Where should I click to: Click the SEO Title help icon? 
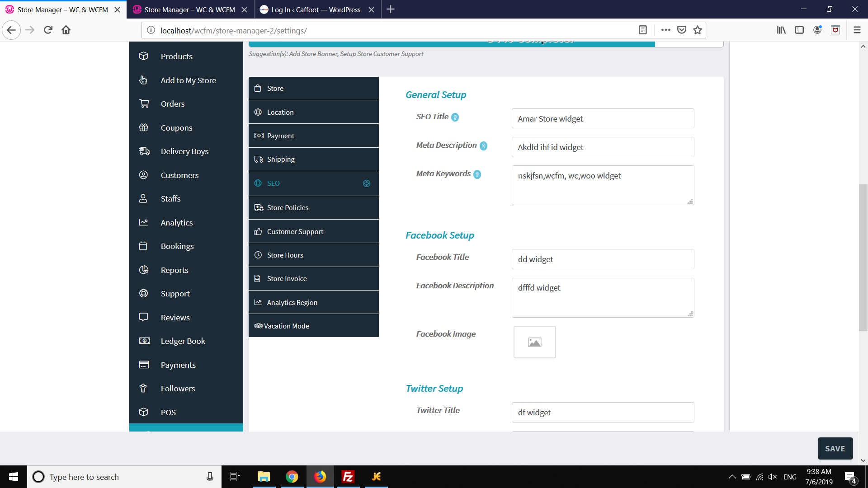click(x=455, y=117)
